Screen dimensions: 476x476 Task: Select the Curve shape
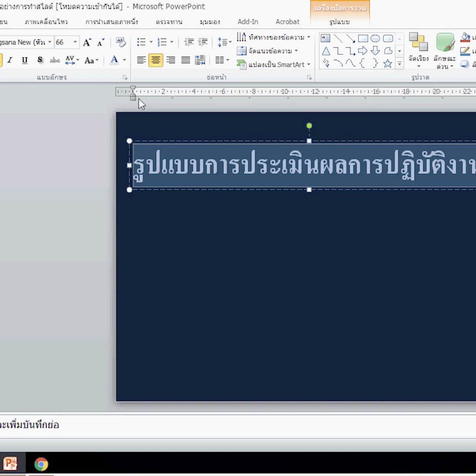350,63
